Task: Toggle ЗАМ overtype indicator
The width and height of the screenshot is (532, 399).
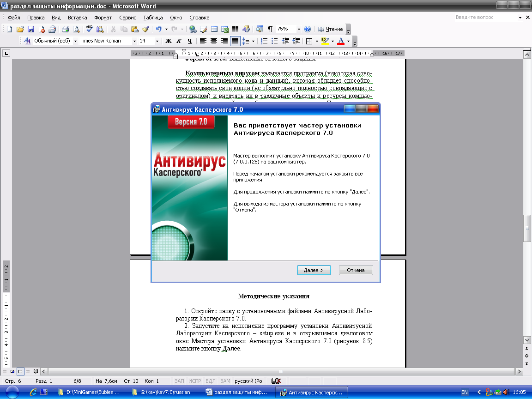Action: point(225,381)
